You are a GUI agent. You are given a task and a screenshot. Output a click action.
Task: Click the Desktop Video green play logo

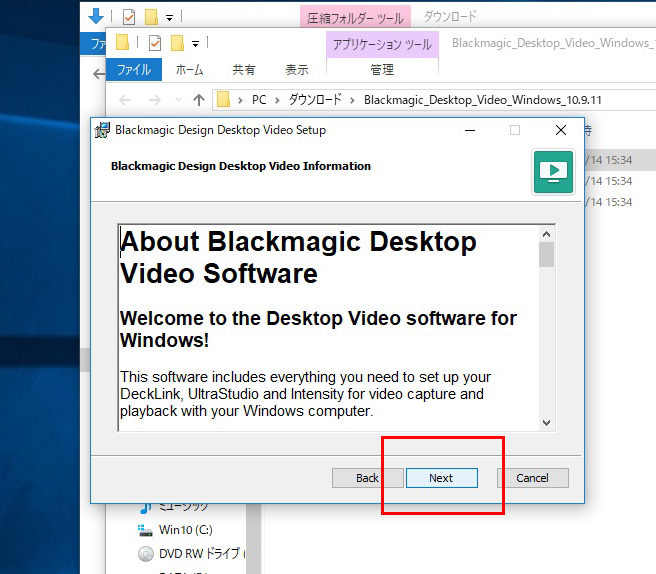(x=554, y=172)
